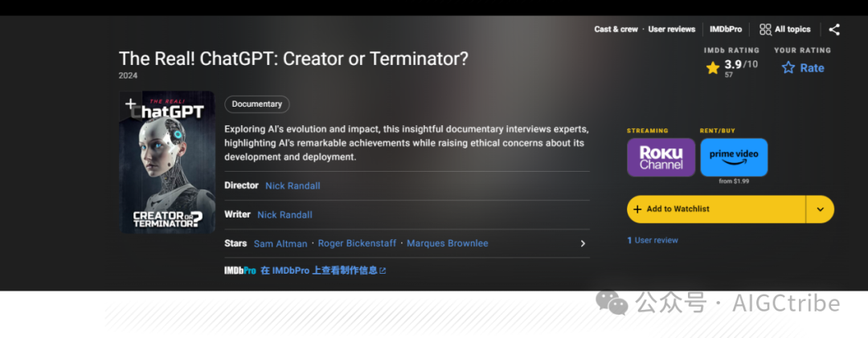
Task: Open User reviews in top navigation
Action: 671,30
